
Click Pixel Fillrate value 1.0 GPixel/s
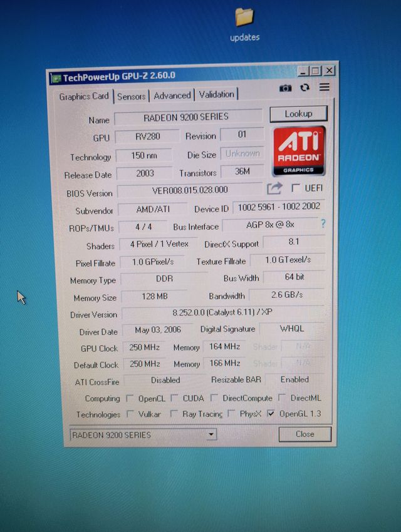click(152, 262)
